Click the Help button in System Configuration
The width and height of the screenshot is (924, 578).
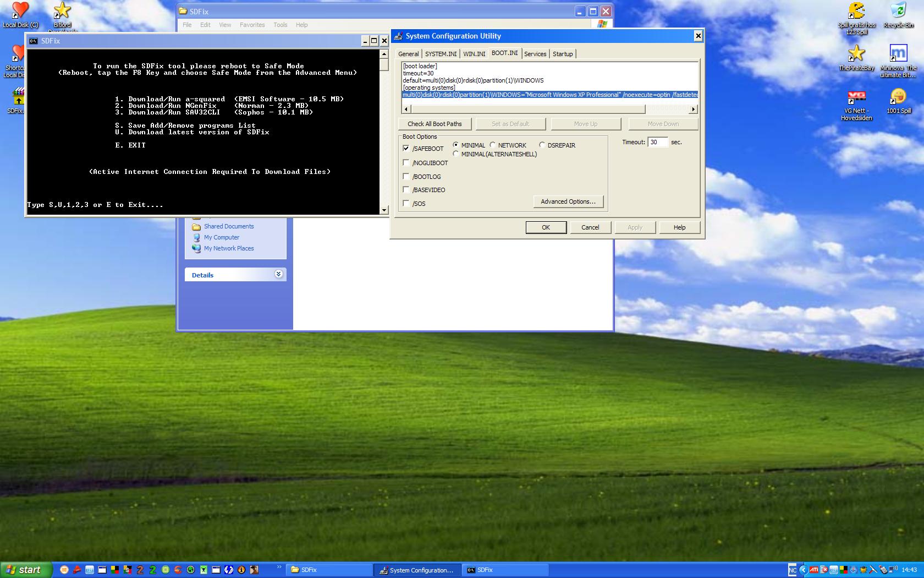pyautogui.click(x=679, y=227)
